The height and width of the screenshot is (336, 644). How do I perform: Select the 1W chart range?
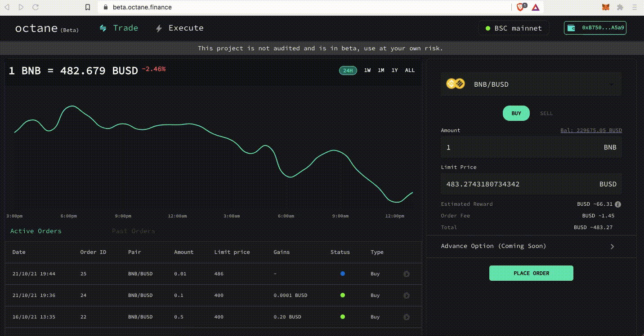367,70
